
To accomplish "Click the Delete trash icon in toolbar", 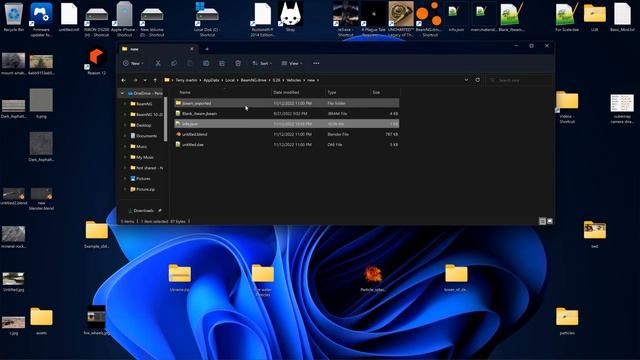I will [238, 63].
